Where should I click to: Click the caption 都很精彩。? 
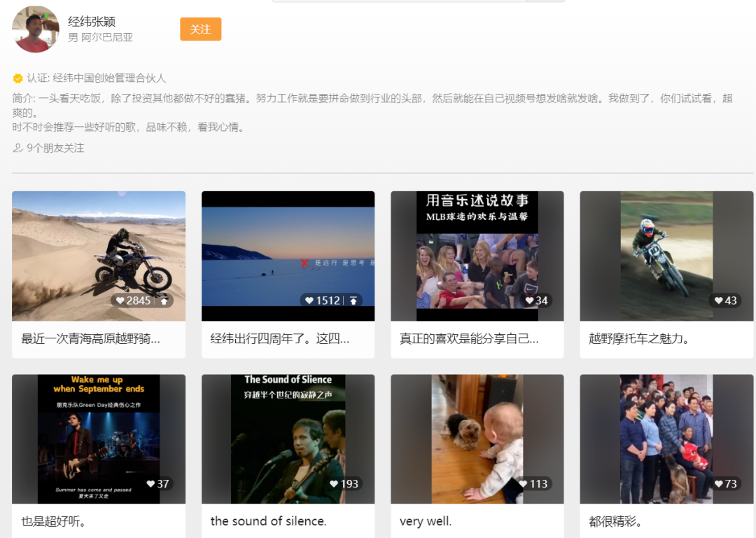point(615,521)
